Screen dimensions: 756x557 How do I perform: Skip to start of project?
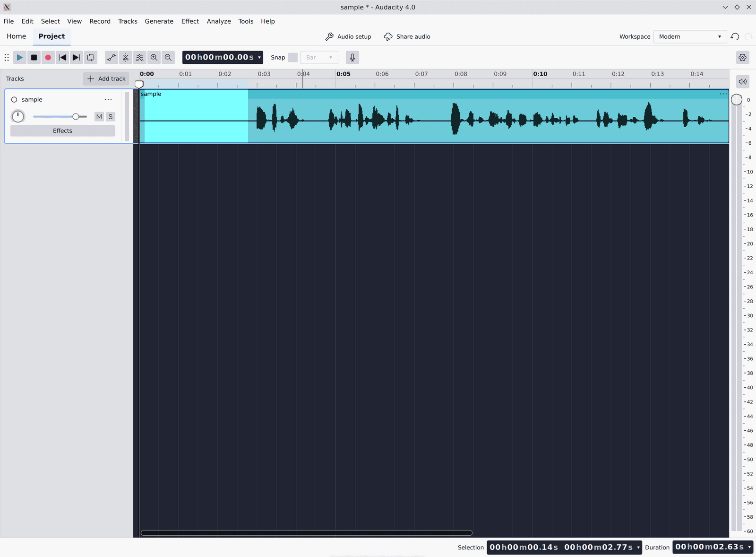click(62, 58)
